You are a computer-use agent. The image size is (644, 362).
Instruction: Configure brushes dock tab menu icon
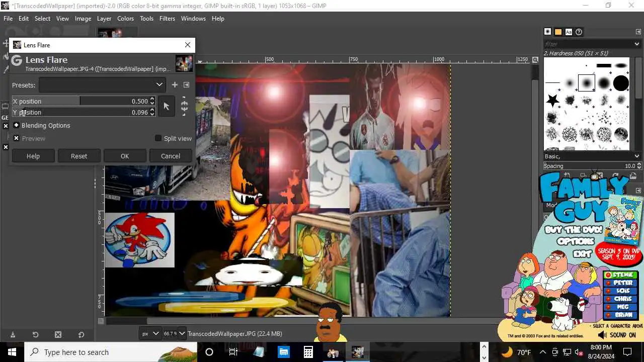point(638,32)
